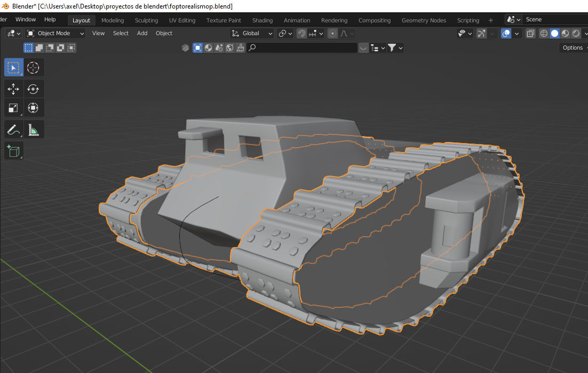The image size is (588, 373).
Task: Switch to the Scripting workspace tab
Action: click(x=468, y=20)
